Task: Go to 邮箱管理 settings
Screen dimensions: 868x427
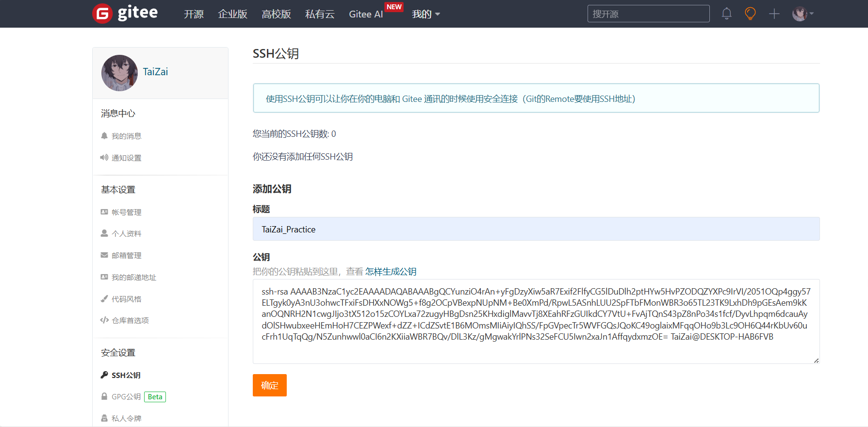Action: click(x=126, y=255)
